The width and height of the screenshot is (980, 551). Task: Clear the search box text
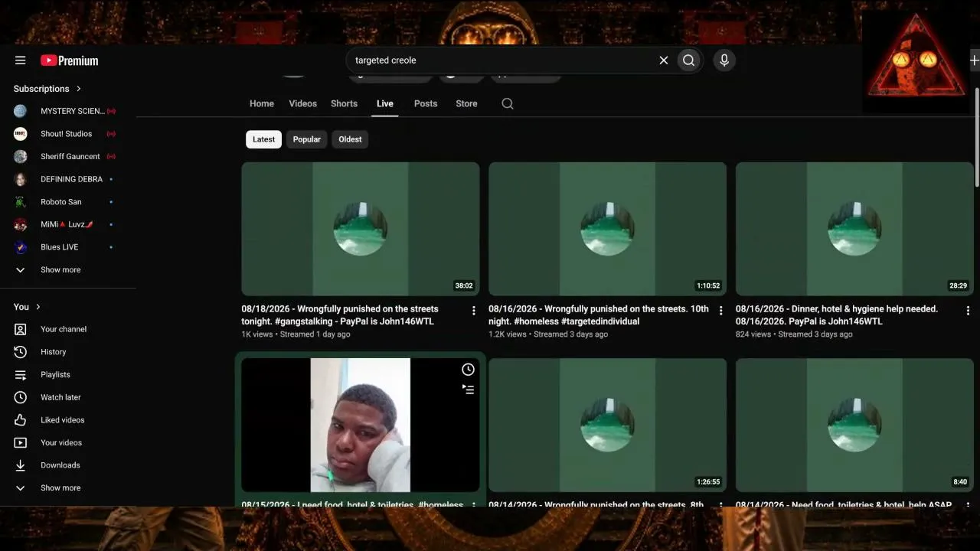click(x=664, y=60)
